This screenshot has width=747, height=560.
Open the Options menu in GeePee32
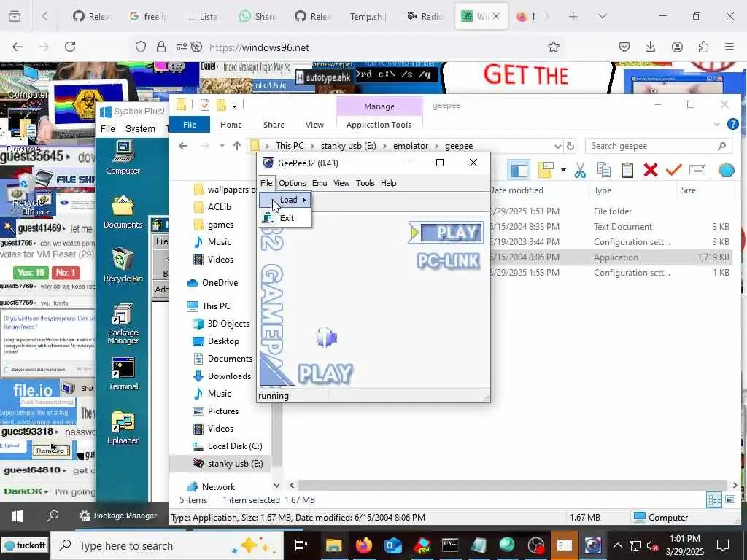click(292, 183)
